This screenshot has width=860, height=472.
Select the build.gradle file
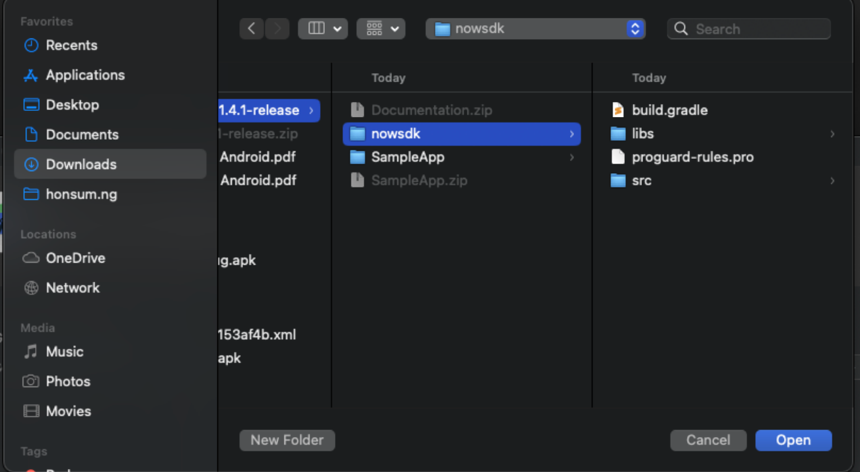(x=723, y=110)
